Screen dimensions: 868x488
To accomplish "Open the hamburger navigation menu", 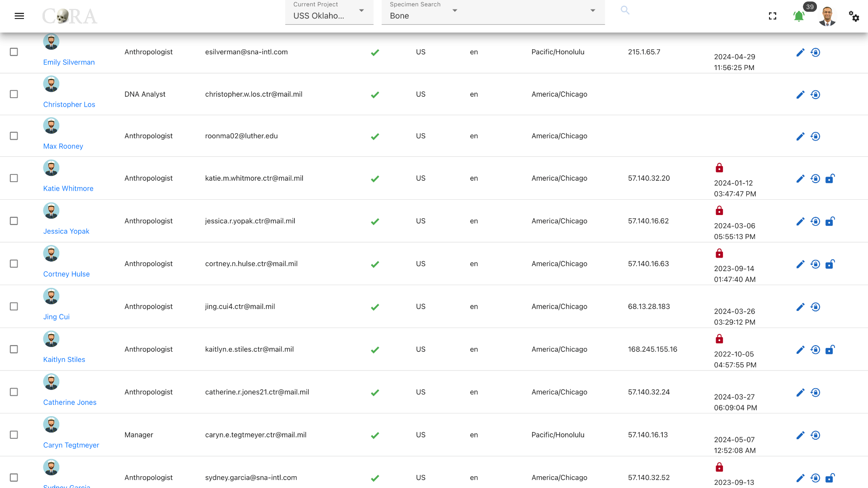I will pos(19,16).
